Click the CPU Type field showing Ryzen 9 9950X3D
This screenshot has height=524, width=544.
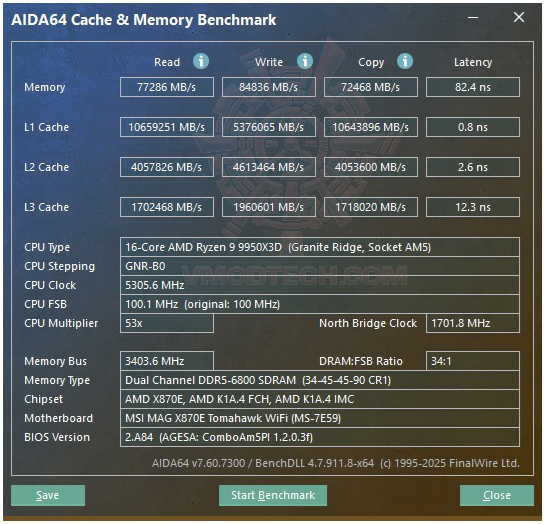pos(320,247)
